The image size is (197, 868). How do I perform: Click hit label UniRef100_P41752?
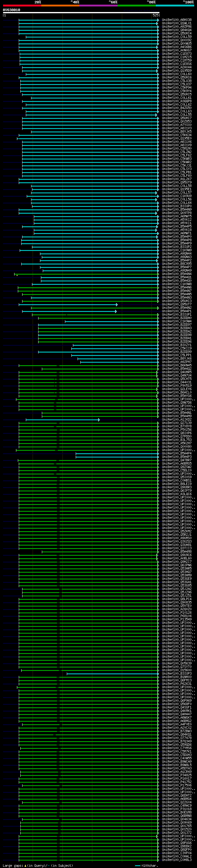176,782
